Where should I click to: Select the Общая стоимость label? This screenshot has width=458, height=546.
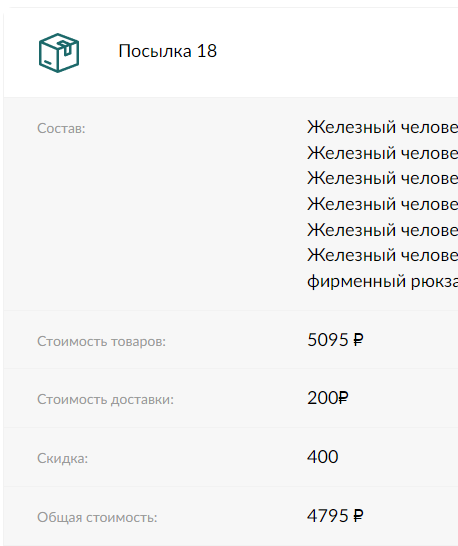97,517
